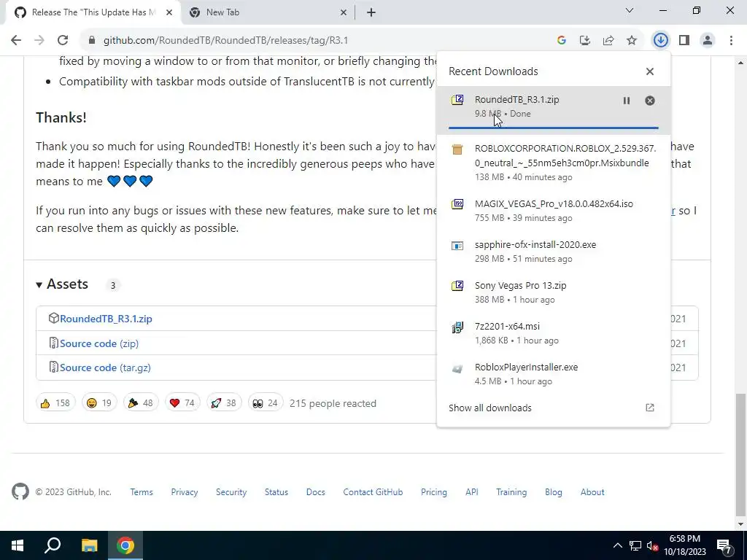747x560 pixels.
Task: Collapse the Assets section
Action: point(62,284)
